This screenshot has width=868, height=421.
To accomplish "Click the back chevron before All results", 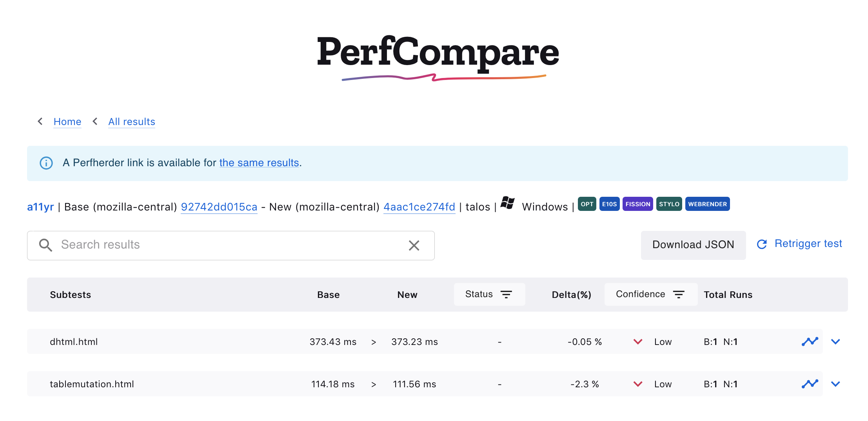I will pos(95,122).
